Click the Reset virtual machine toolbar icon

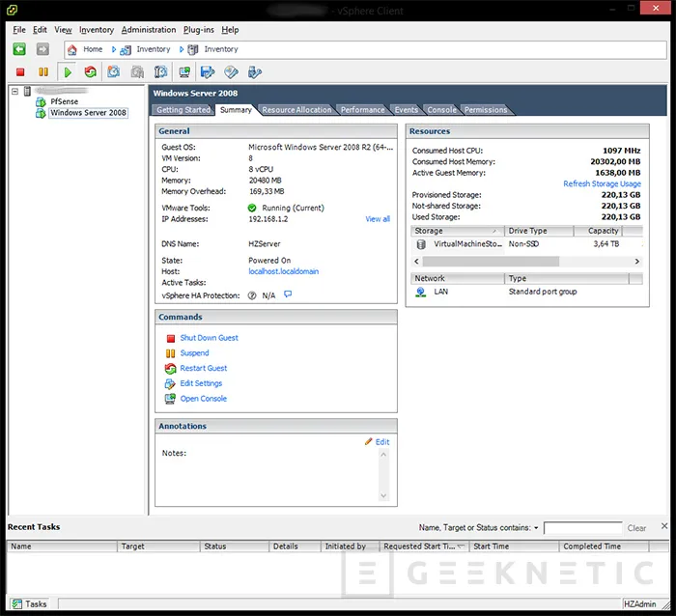[90, 72]
